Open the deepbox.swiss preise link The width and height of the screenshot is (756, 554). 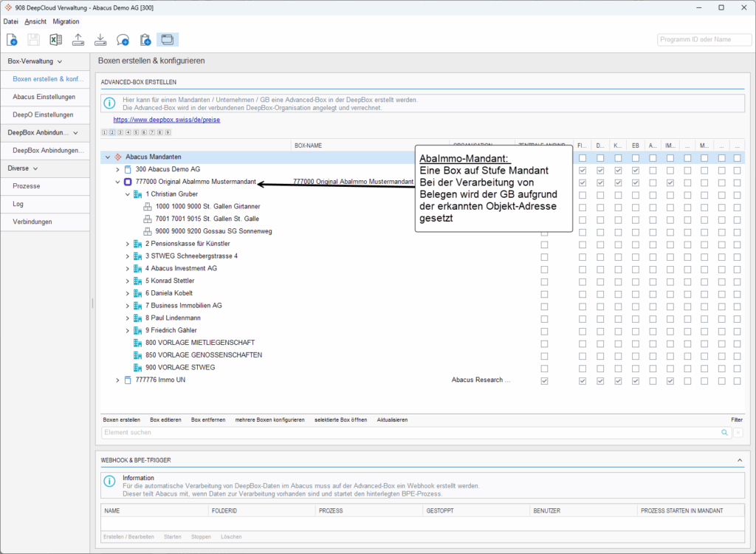(x=166, y=119)
